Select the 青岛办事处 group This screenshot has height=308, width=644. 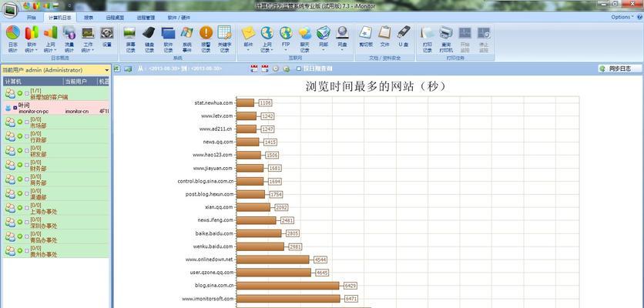click(55, 236)
